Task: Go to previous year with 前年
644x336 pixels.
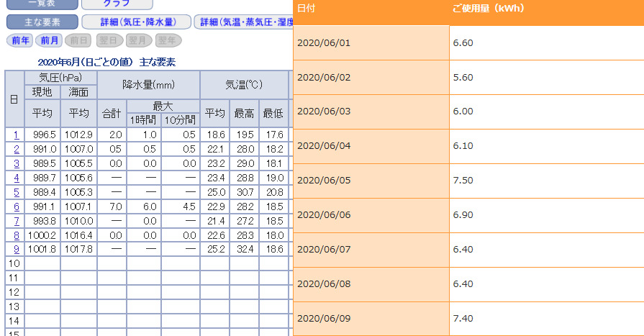Action: pyautogui.click(x=20, y=40)
